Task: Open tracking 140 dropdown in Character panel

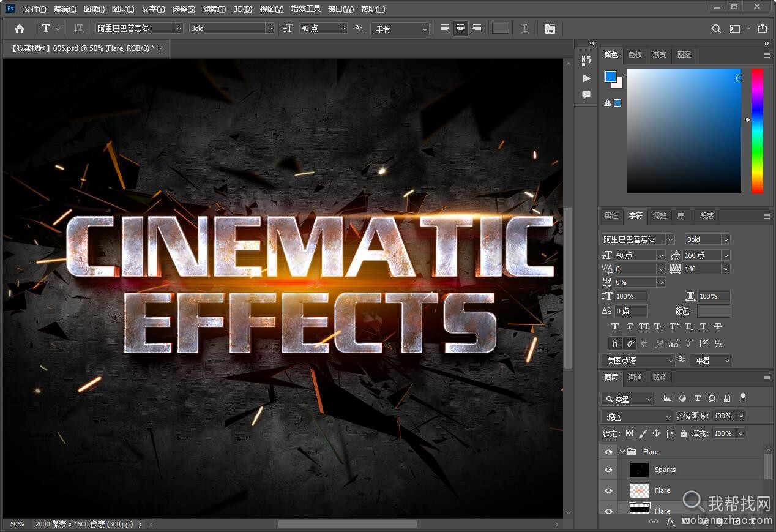Action: point(726,269)
